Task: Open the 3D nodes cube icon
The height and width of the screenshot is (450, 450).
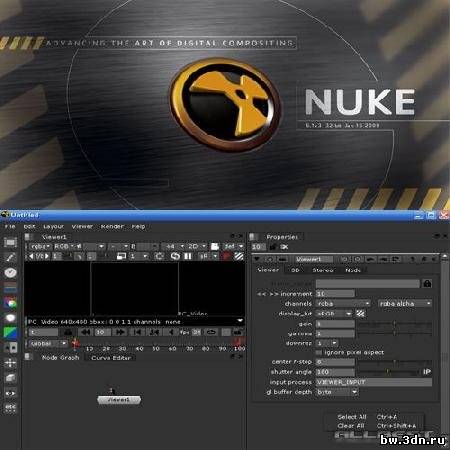Action: [x=10, y=378]
